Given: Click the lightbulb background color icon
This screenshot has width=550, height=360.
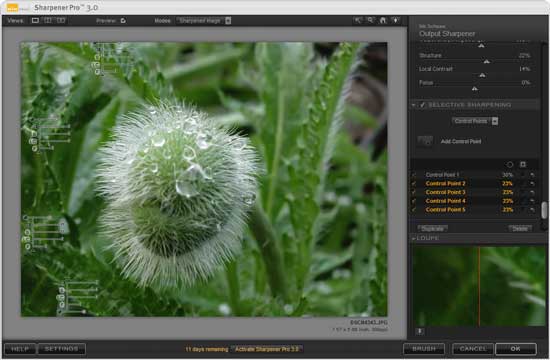Looking at the screenshot, I should pos(395,20).
